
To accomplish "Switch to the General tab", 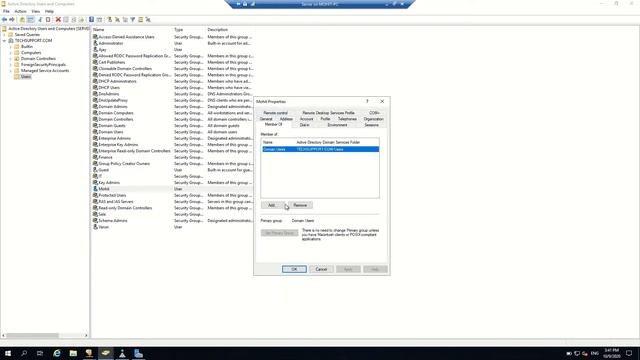I will (x=266, y=119).
